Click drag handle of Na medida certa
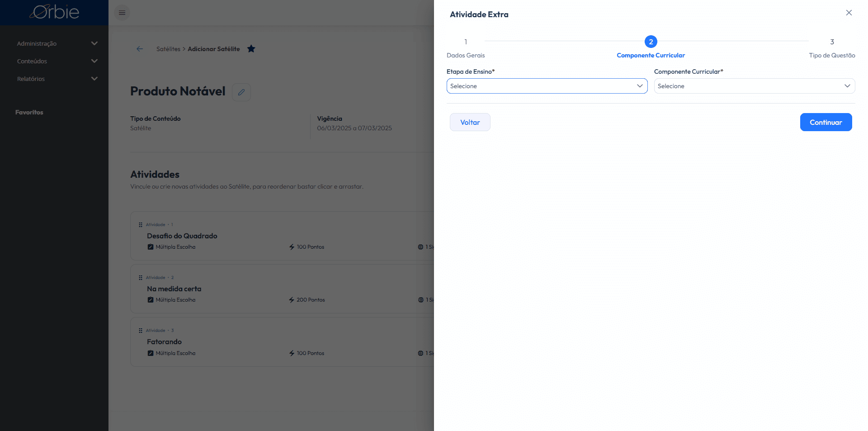 coord(141,278)
